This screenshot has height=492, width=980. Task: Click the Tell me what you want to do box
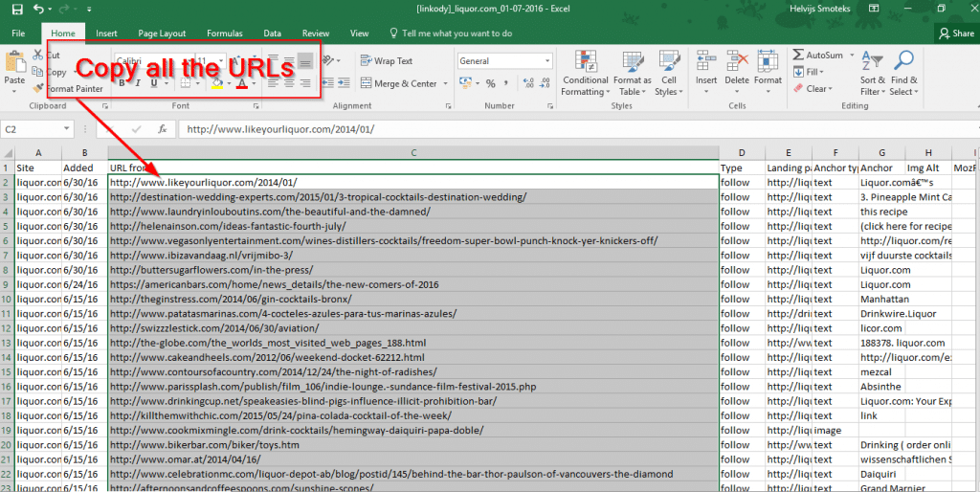[x=451, y=34]
